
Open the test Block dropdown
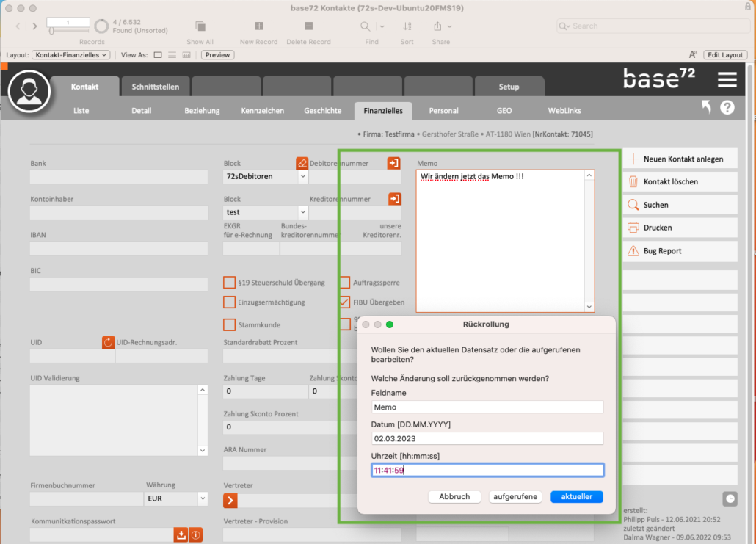[x=303, y=212]
